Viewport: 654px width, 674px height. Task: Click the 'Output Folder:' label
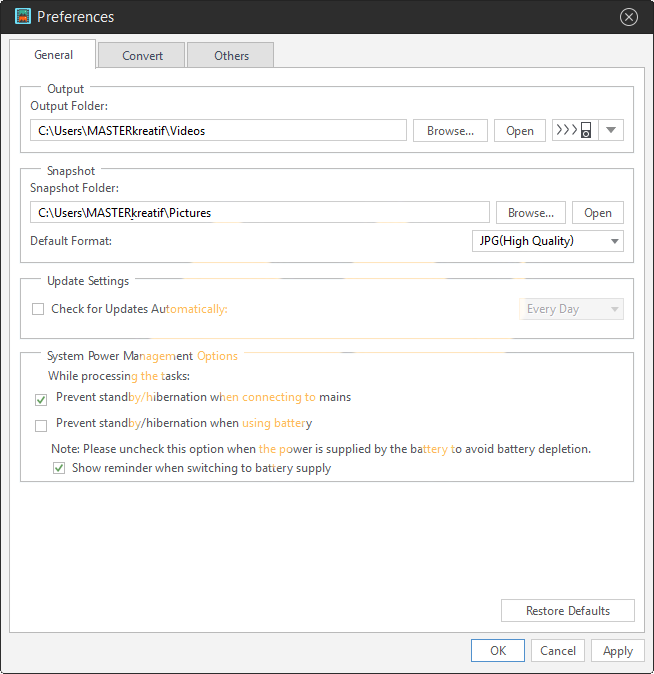tap(69, 106)
